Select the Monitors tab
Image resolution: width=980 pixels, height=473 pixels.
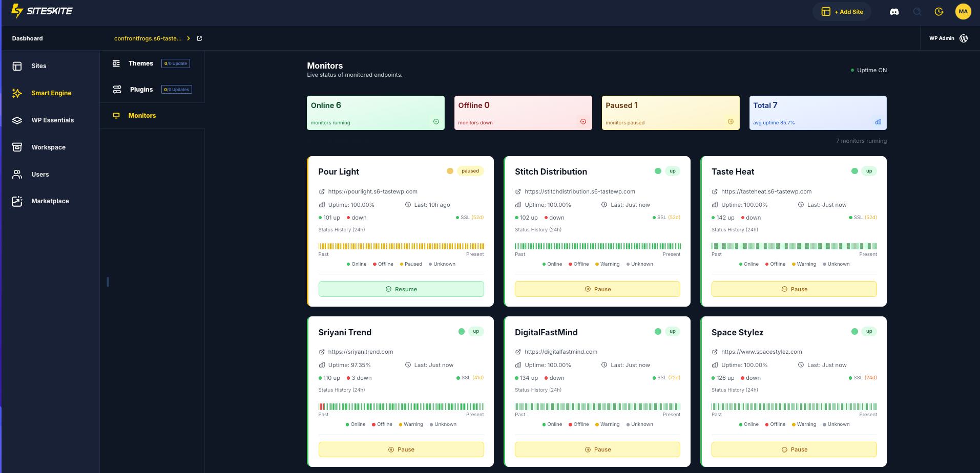[142, 116]
